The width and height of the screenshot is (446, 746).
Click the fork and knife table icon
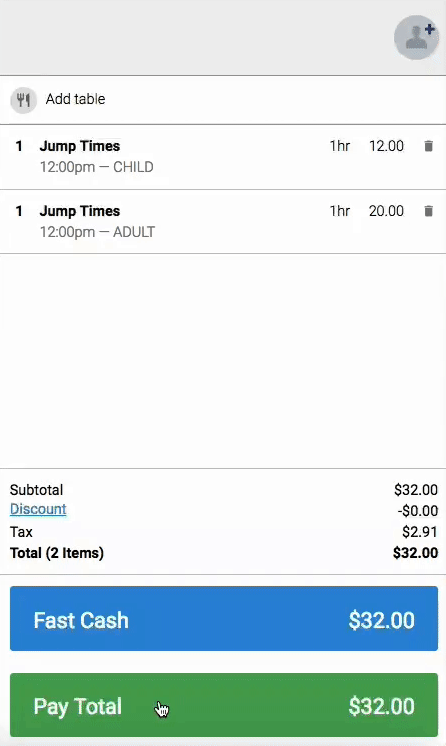click(x=23, y=100)
